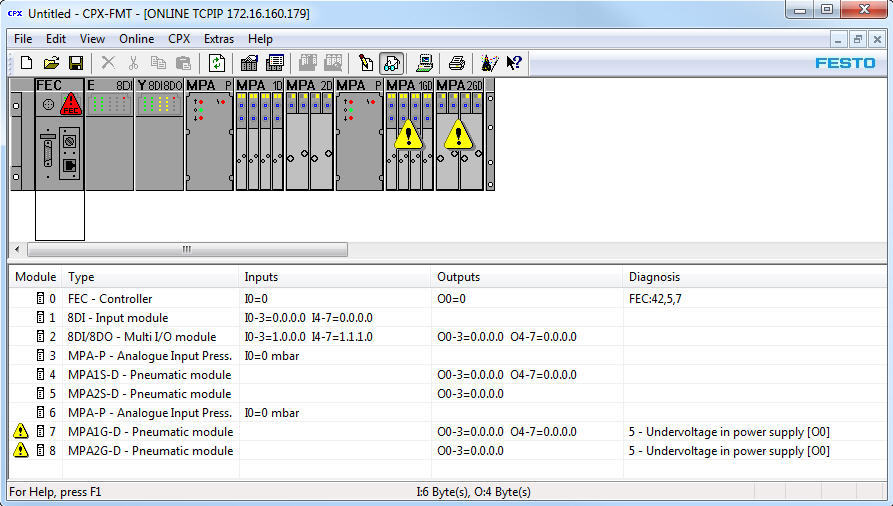Click module 7 undervoltage diagnosis text
The image size is (893, 506).
coord(729,432)
